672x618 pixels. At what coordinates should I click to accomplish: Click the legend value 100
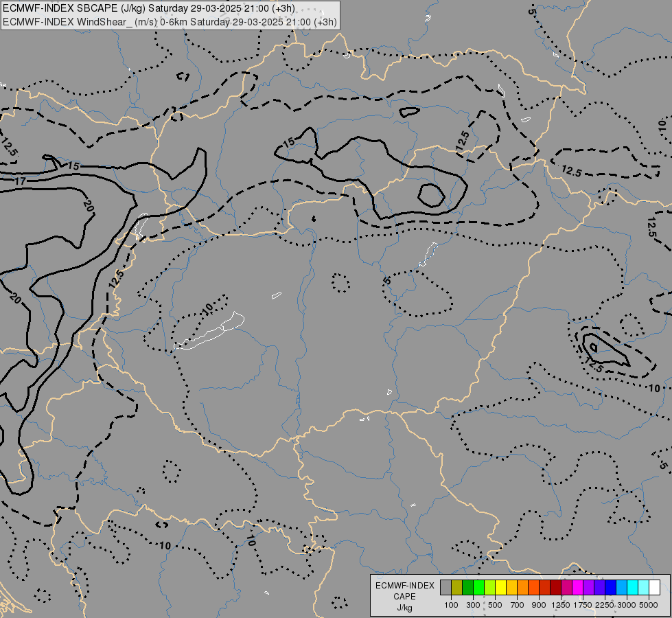(x=451, y=605)
